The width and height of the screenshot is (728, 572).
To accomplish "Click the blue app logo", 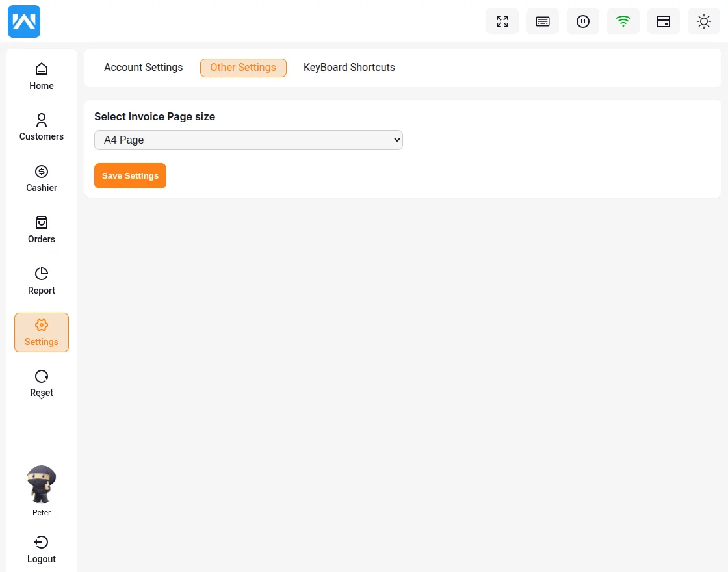I will click(x=24, y=21).
